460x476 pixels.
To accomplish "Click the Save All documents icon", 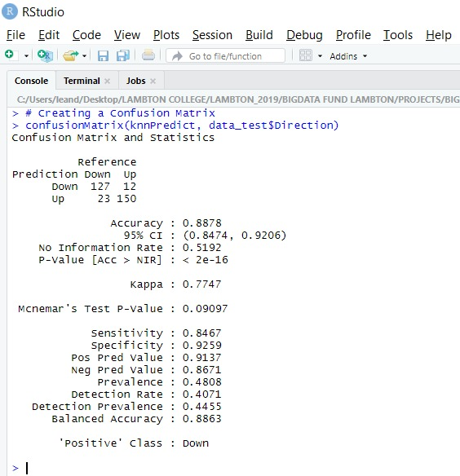I will 123,56.
